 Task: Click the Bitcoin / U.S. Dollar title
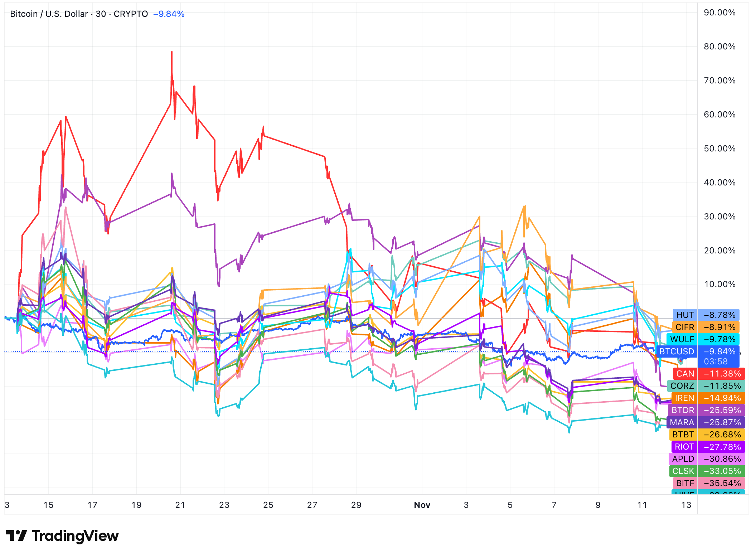[x=49, y=14]
